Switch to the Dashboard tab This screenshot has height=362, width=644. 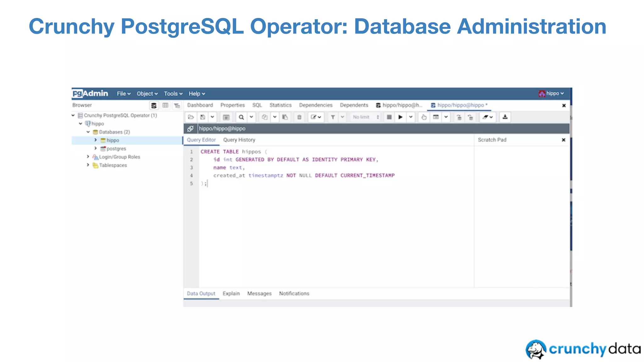point(200,105)
